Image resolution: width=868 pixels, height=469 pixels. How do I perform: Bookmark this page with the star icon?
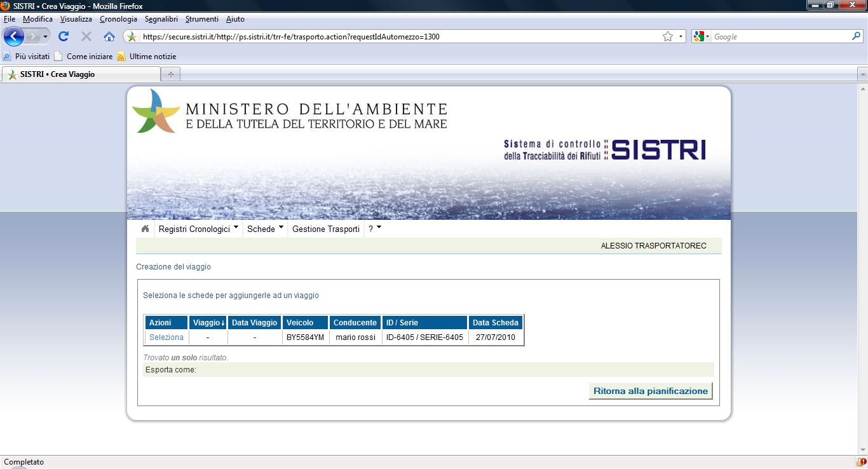(x=668, y=37)
